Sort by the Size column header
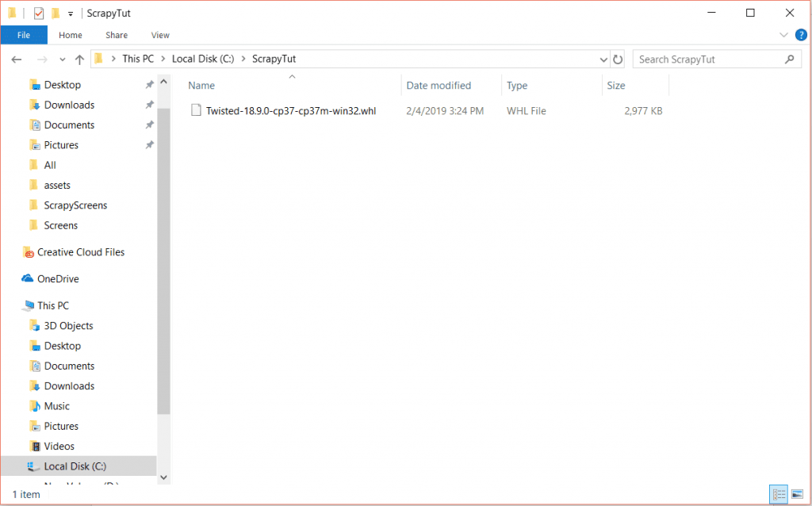The height and width of the screenshot is (506, 812). [615, 86]
